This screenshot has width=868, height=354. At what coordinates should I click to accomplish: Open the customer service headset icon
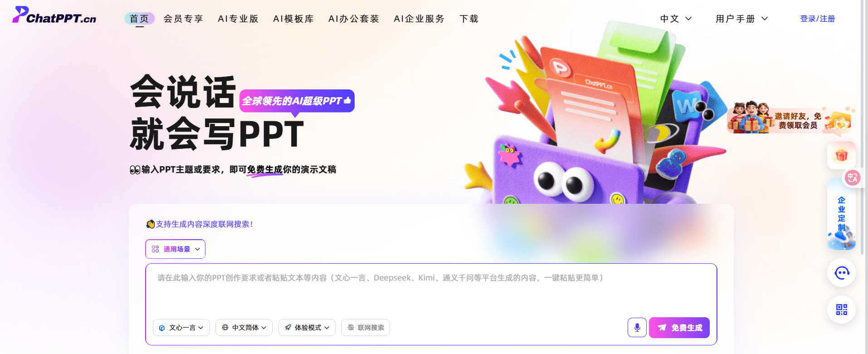[842, 273]
